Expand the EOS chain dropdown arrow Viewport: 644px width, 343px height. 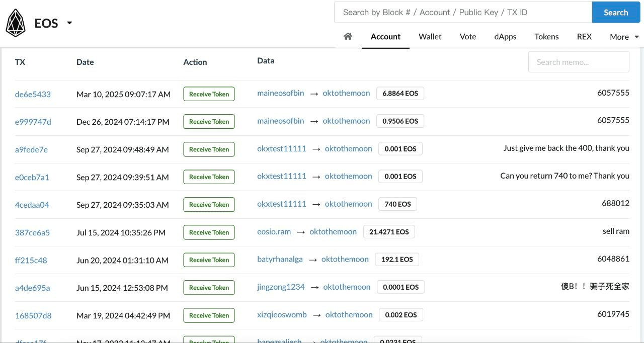(69, 23)
